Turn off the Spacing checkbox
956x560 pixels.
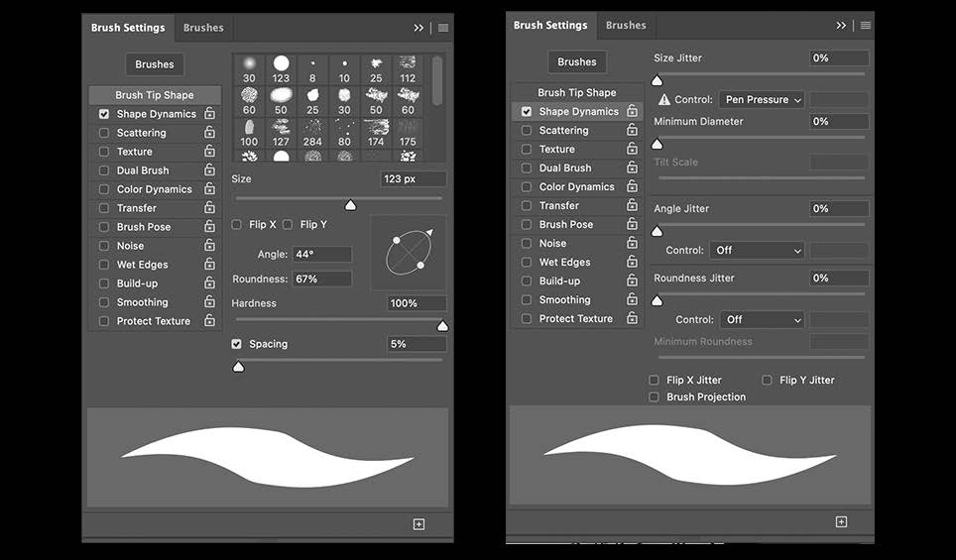point(237,344)
